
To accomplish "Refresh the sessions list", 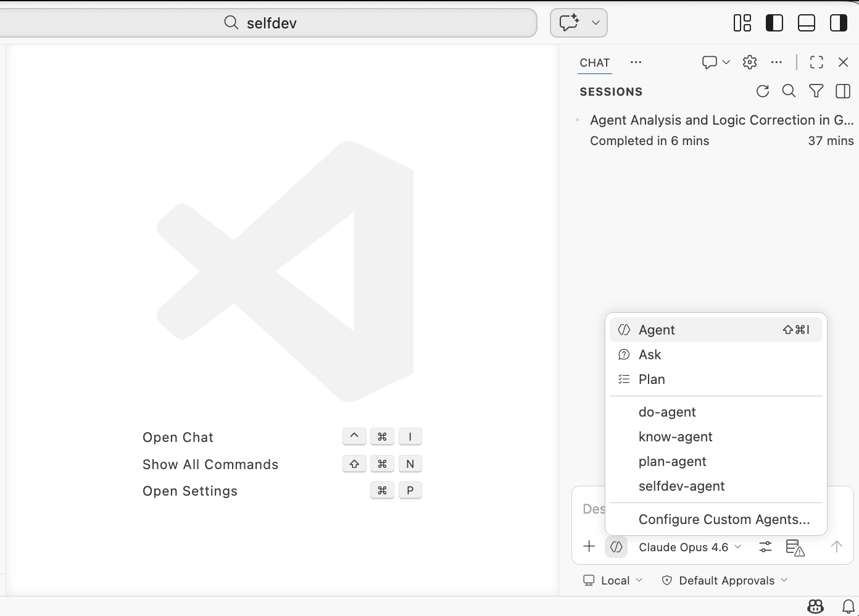I will click(x=763, y=91).
